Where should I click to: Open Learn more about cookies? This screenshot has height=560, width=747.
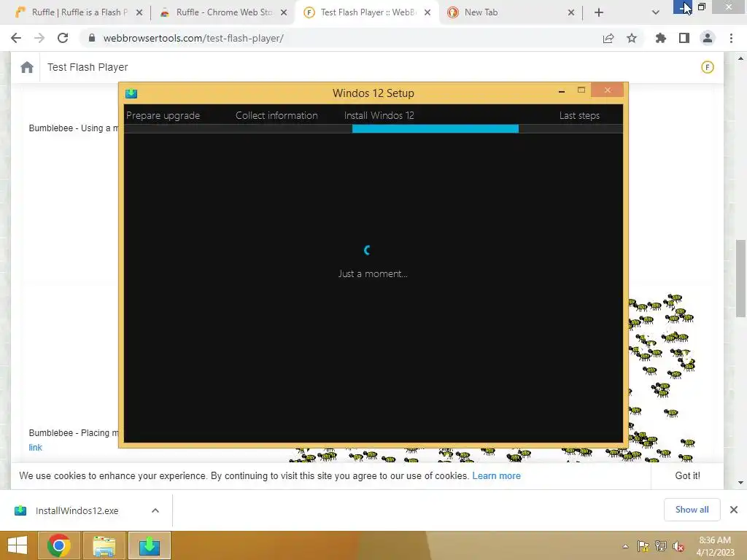tap(496, 475)
